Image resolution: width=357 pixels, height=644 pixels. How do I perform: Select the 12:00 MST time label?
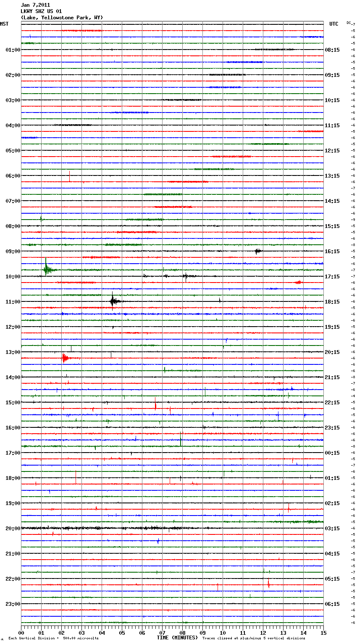click(x=13, y=327)
